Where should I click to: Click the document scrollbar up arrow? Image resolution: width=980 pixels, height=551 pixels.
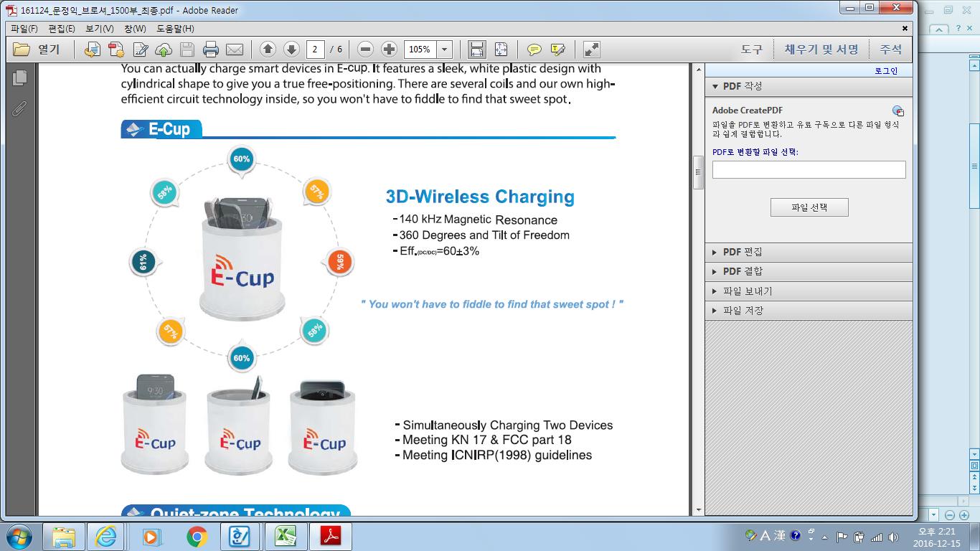[699, 70]
